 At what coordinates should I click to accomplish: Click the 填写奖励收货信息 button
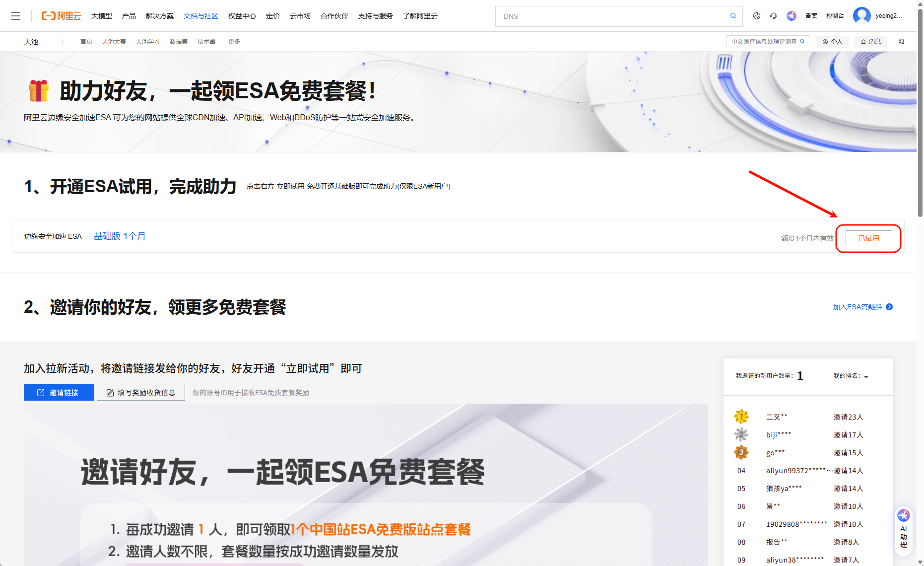click(141, 392)
